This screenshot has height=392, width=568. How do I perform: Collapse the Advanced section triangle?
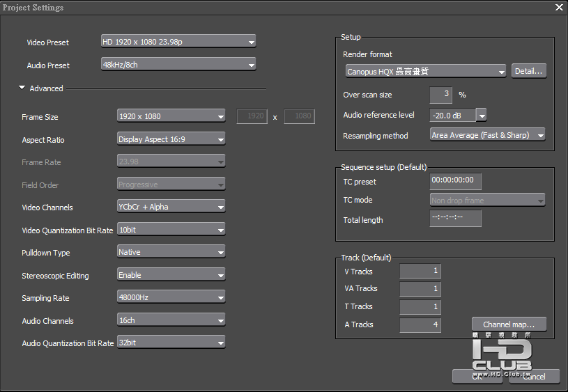pyautogui.click(x=22, y=88)
